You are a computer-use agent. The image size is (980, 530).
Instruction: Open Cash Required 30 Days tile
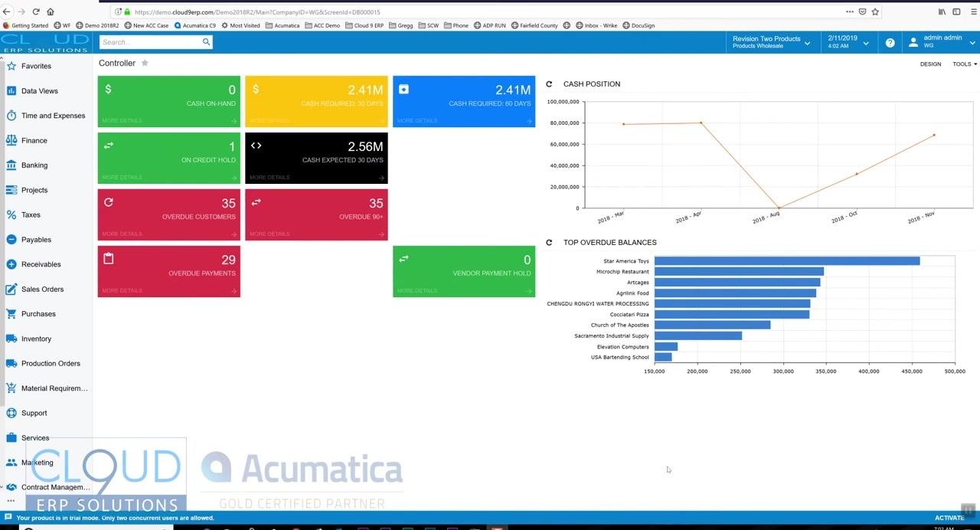click(316, 101)
